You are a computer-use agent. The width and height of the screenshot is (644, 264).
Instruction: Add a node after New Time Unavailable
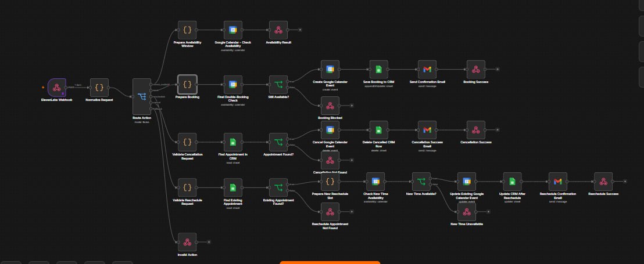[488, 212]
